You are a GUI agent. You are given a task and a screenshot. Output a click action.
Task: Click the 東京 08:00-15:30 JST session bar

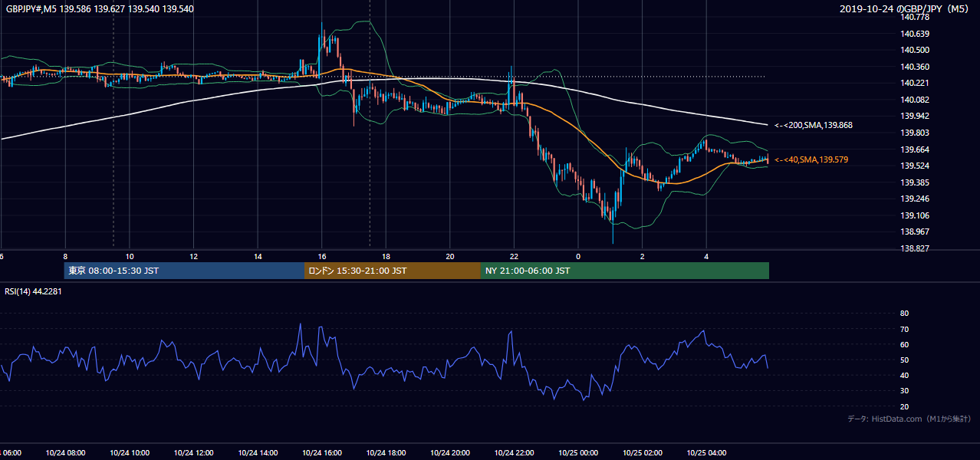click(x=184, y=271)
